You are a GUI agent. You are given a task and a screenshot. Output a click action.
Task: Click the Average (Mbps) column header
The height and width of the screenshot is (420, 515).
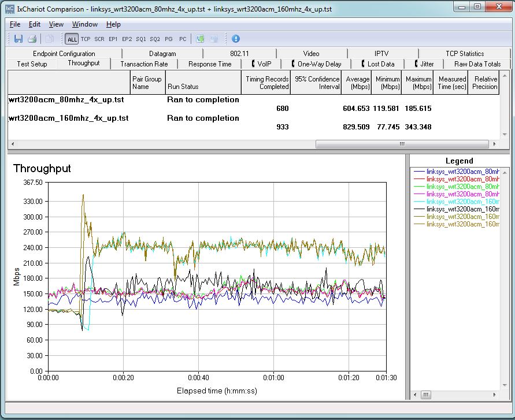click(x=357, y=83)
